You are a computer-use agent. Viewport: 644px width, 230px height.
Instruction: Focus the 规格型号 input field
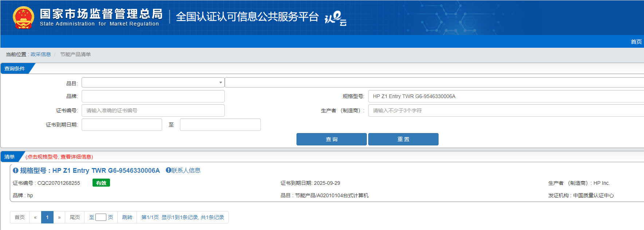(x=506, y=96)
